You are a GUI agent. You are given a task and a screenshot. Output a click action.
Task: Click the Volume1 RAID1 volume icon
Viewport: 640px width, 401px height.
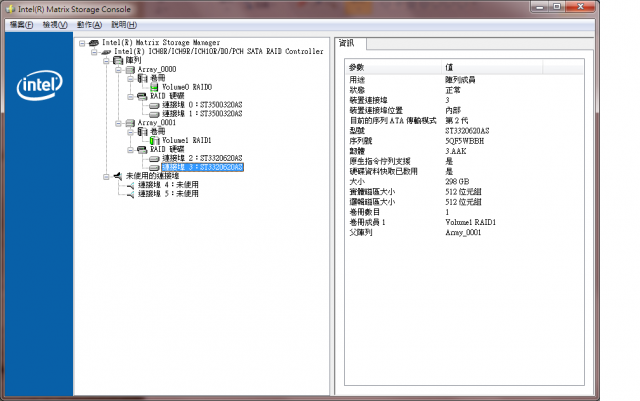[x=154, y=140]
